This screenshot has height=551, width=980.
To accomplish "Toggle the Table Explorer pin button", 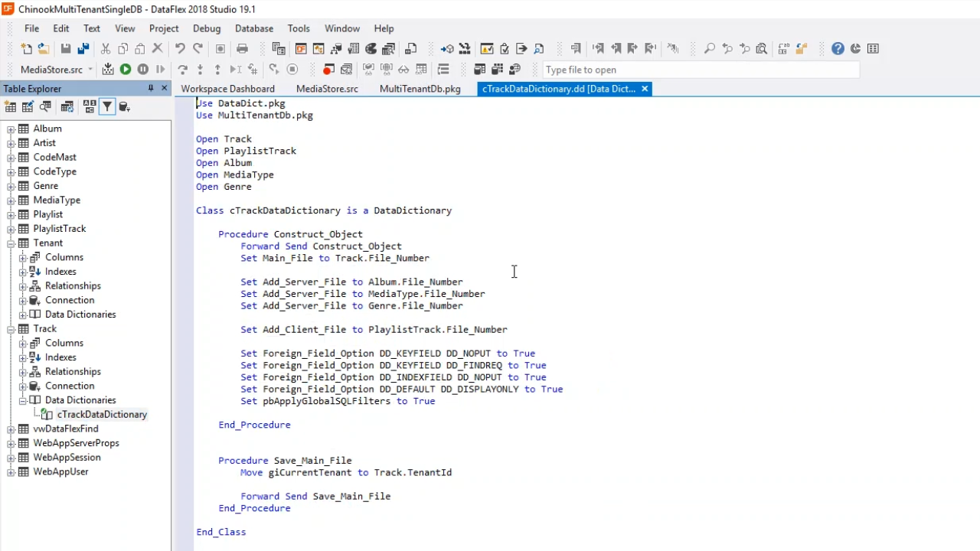I will click(x=151, y=89).
